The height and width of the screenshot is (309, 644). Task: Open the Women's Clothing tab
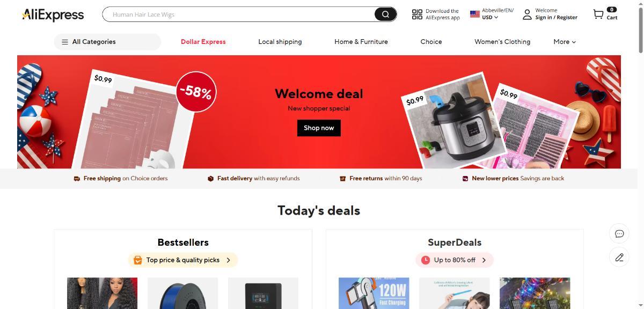502,42
